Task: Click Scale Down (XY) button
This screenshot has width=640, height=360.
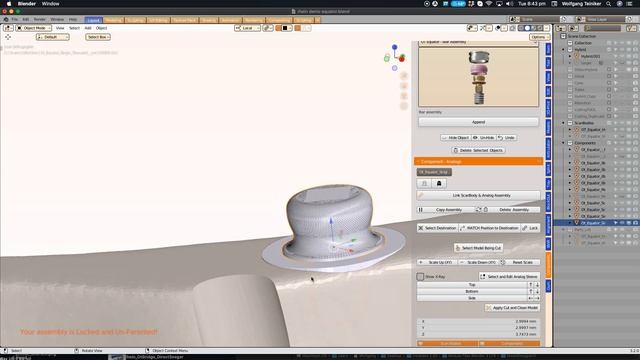Action: click(x=478, y=262)
